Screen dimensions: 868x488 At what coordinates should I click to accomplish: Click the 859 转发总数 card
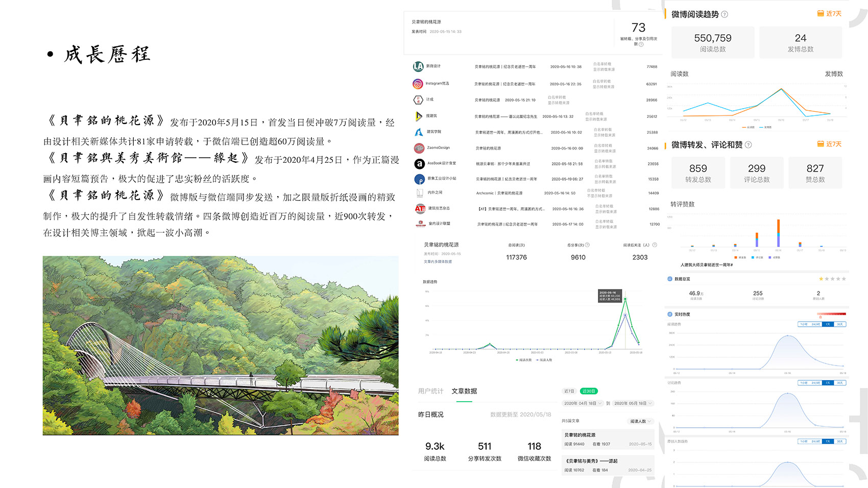[698, 173]
